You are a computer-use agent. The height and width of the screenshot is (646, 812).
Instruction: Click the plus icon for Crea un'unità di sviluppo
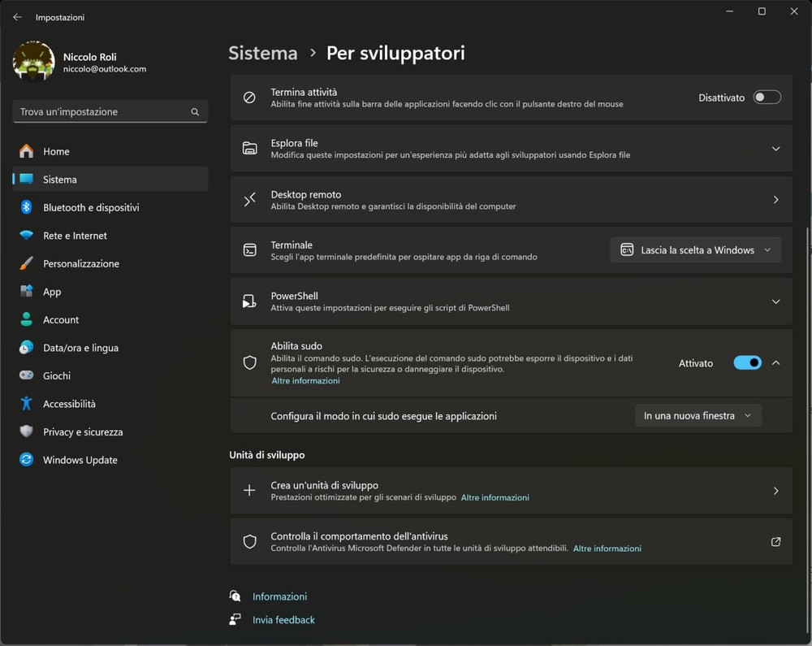pyautogui.click(x=250, y=491)
